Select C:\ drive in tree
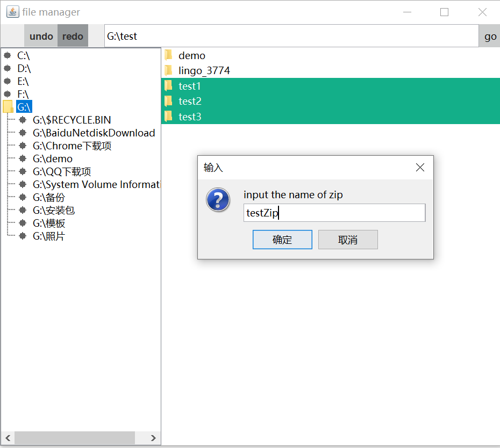 (x=23, y=56)
